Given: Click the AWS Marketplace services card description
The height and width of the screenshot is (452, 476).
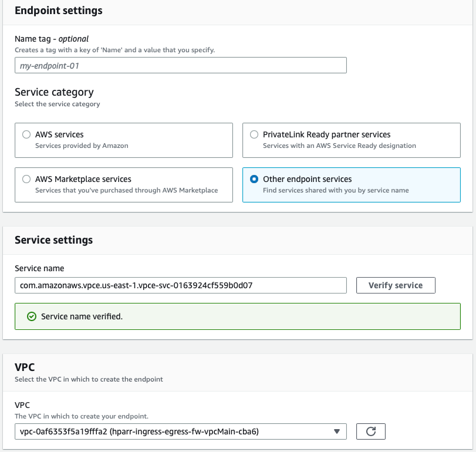Looking at the screenshot, I should coord(126,190).
